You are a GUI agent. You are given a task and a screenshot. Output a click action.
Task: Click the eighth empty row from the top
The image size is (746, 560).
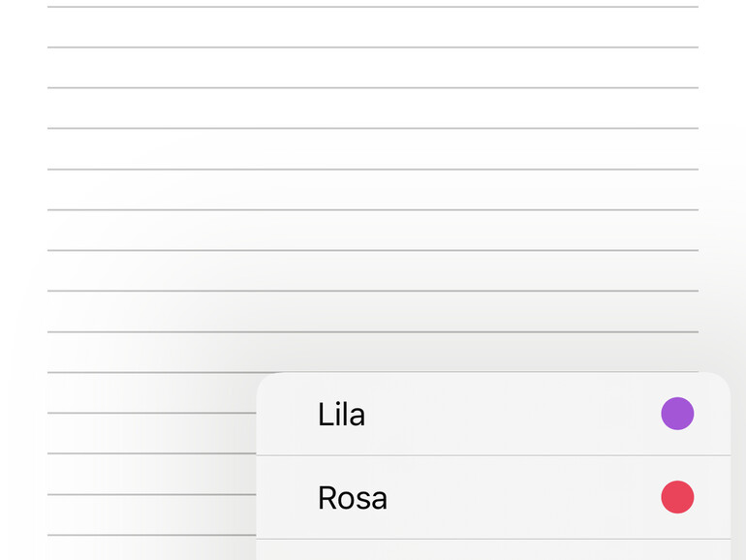[373, 312]
